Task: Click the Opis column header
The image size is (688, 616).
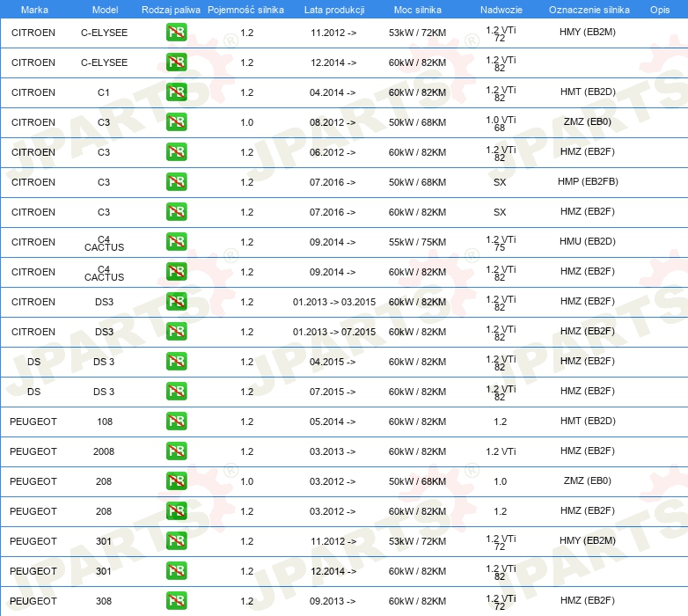Action: pyautogui.click(x=660, y=10)
